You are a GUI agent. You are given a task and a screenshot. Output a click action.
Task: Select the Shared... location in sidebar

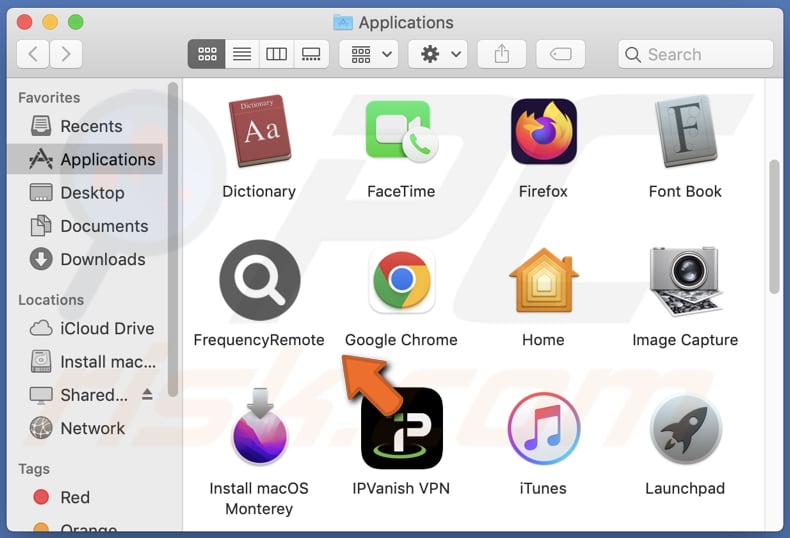85,395
